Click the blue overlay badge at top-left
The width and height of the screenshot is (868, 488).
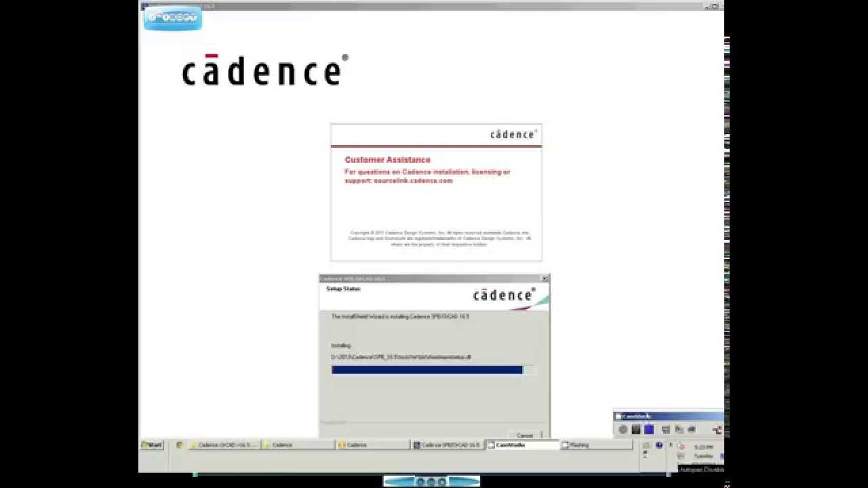(173, 18)
